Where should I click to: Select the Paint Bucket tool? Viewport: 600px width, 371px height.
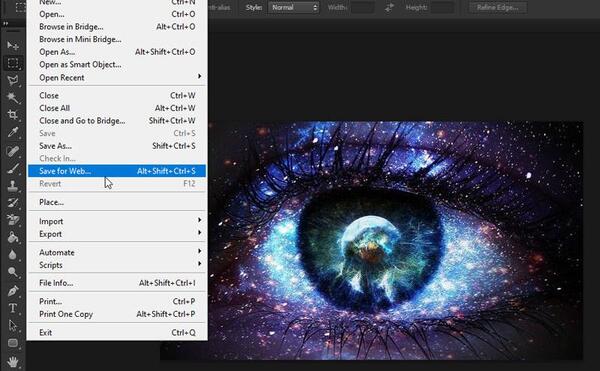pos(13,237)
